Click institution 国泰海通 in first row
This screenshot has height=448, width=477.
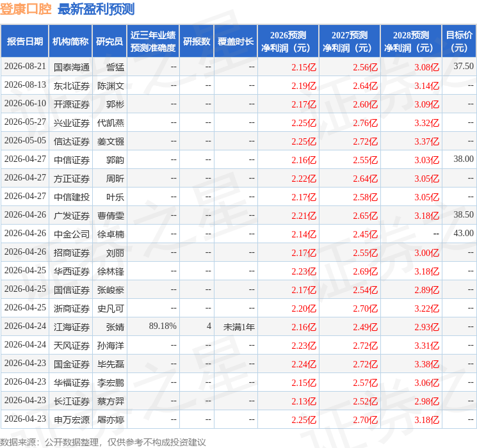point(72,67)
